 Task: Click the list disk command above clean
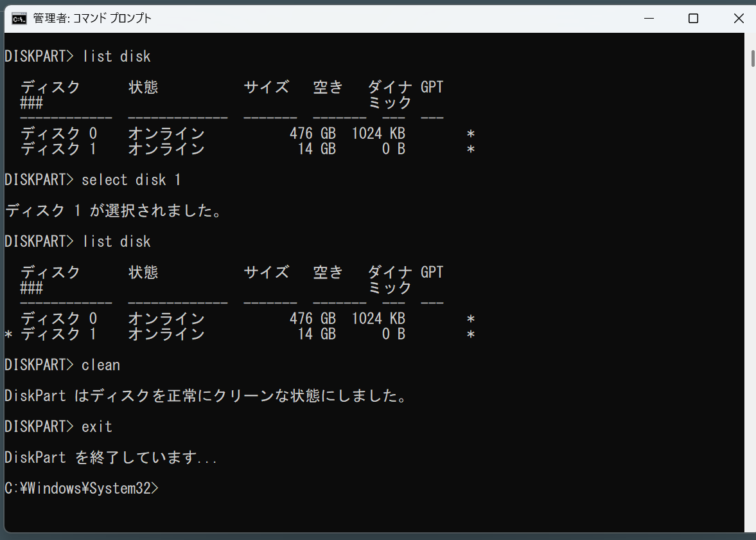click(x=116, y=242)
